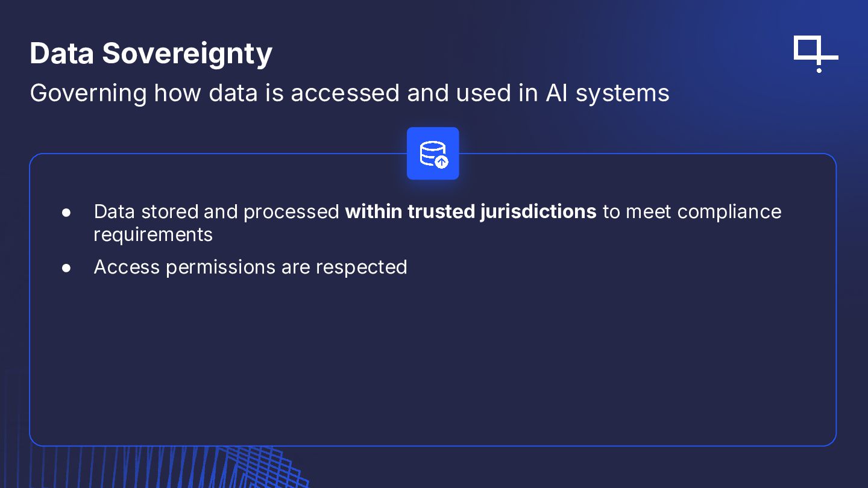Screen dimensions: 868x488
Task: Click the subtitle about governing data access
Action: [x=350, y=93]
